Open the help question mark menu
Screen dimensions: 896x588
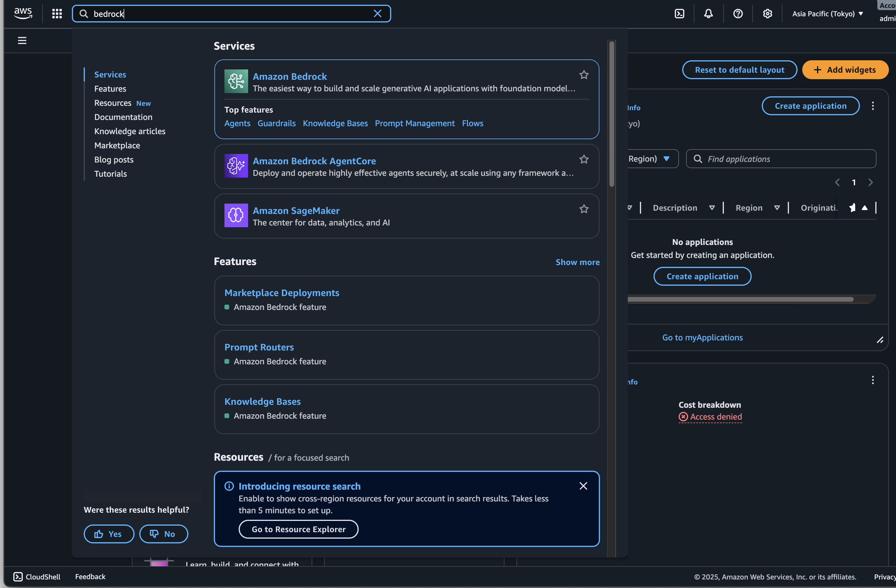coord(737,14)
